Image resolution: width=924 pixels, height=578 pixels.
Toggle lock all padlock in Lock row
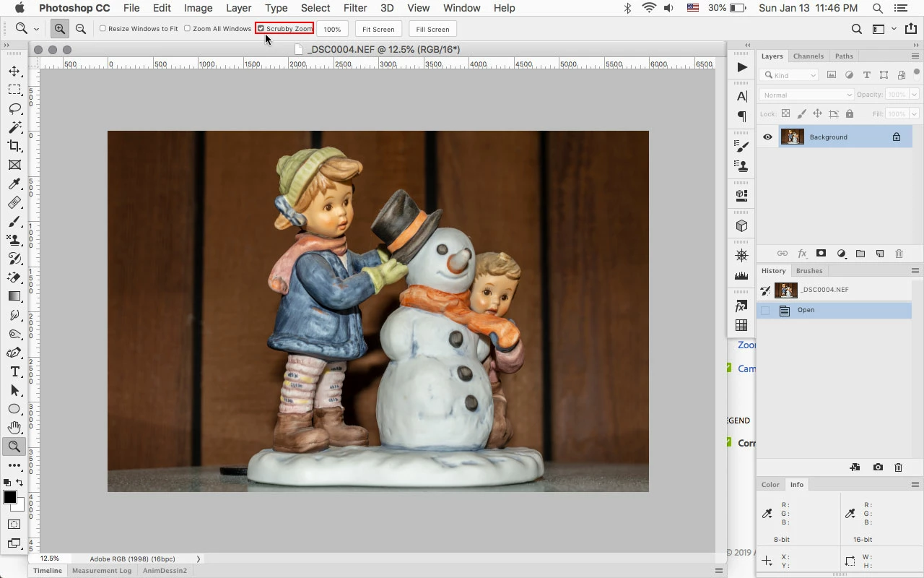[850, 113]
